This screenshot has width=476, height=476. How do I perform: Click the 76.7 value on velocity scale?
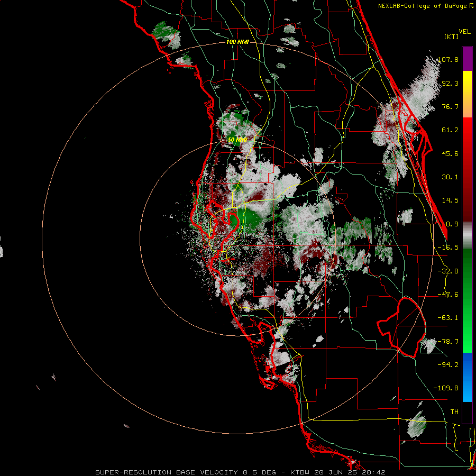pos(450,106)
